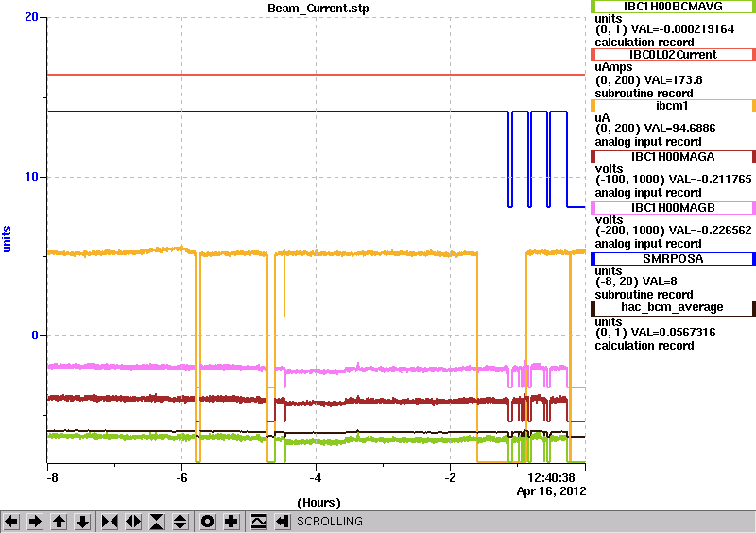Click the uAmps units label

pyautogui.click(x=613, y=67)
